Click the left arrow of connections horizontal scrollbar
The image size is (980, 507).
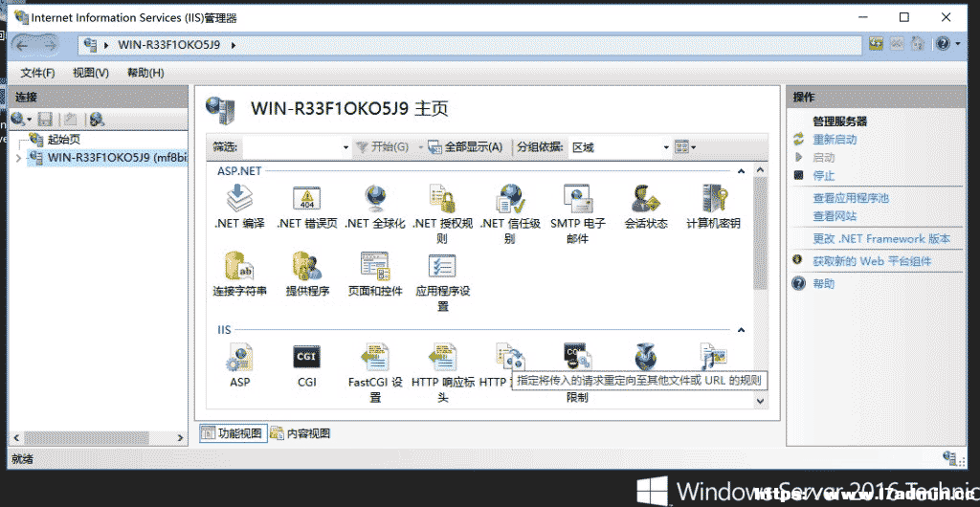16,438
